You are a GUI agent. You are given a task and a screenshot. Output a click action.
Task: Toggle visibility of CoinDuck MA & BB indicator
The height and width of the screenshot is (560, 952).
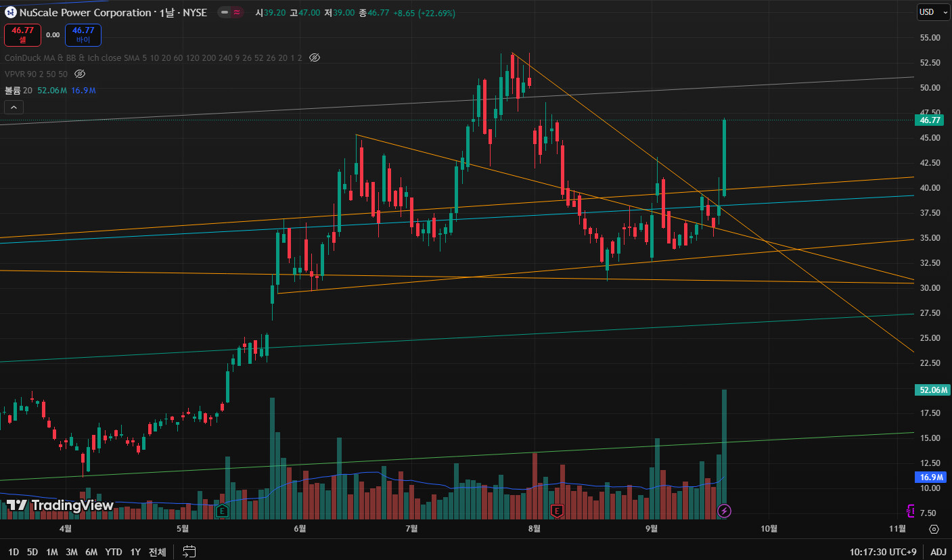click(x=314, y=57)
